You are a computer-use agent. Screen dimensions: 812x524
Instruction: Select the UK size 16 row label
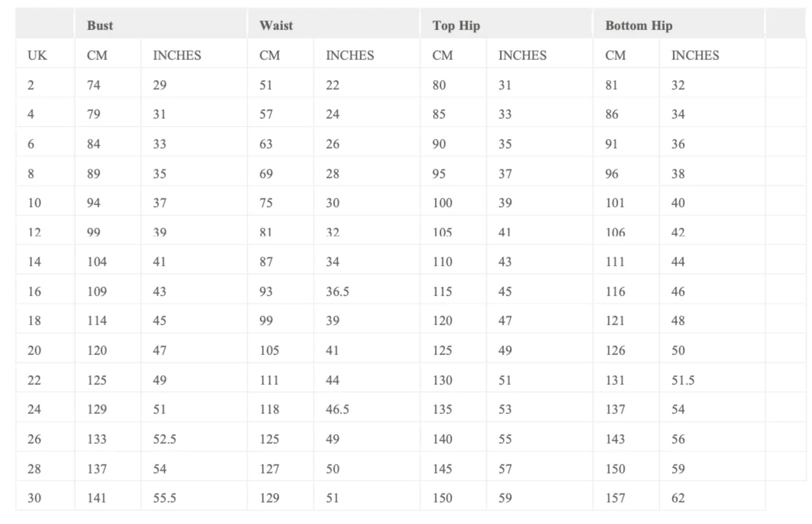click(x=34, y=291)
